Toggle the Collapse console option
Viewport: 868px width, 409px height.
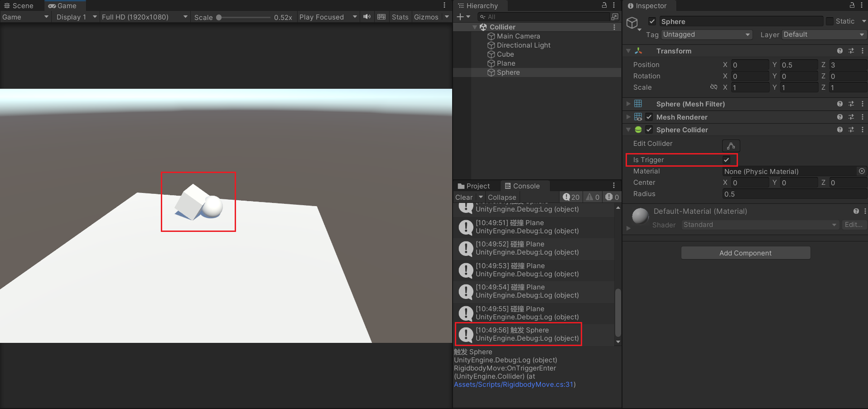pyautogui.click(x=502, y=197)
